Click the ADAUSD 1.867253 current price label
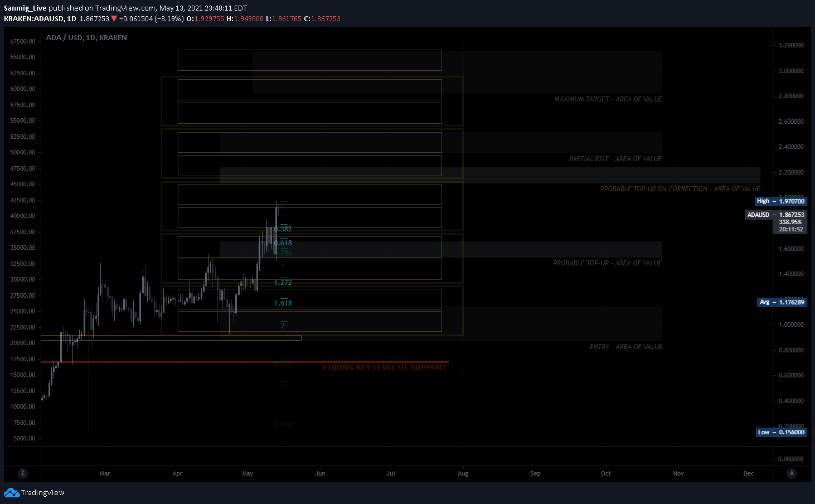The width and height of the screenshot is (815, 504). [x=776, y=215]
